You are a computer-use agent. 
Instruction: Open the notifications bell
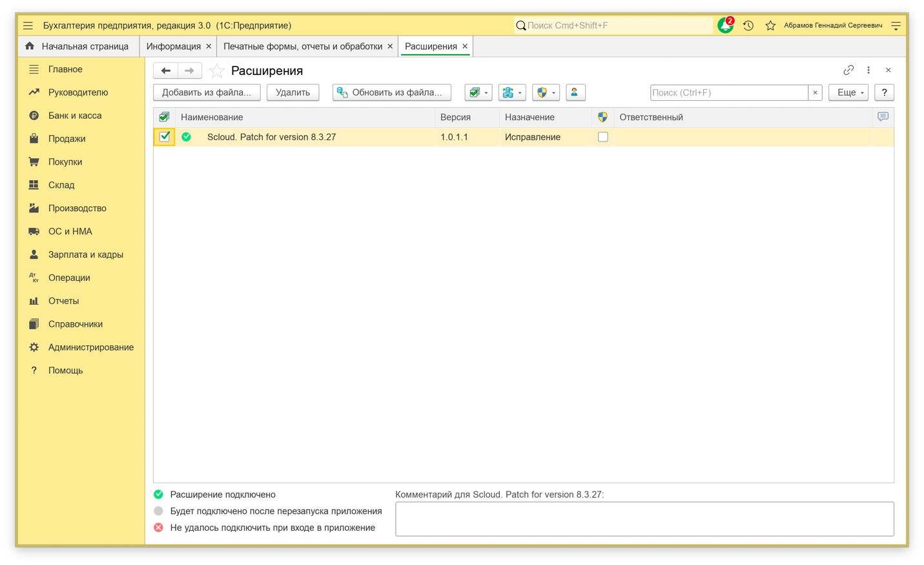point(726,25)
